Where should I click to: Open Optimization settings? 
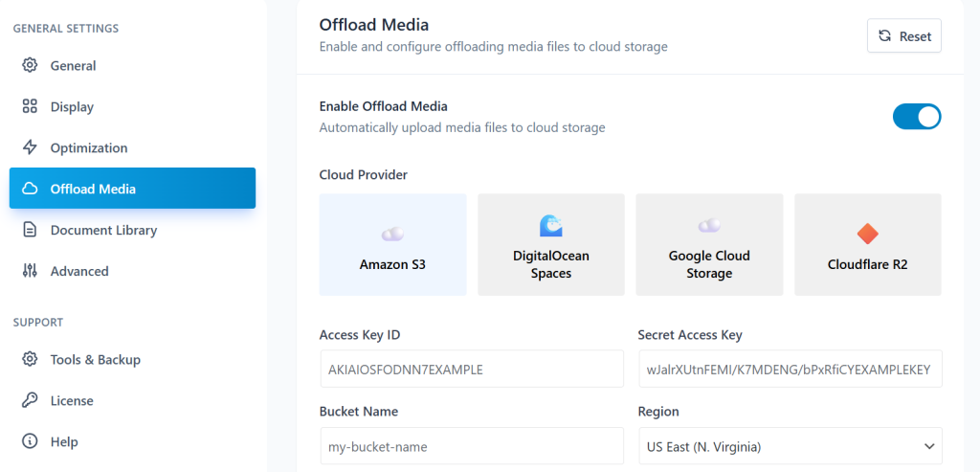[x=132, y=147]
